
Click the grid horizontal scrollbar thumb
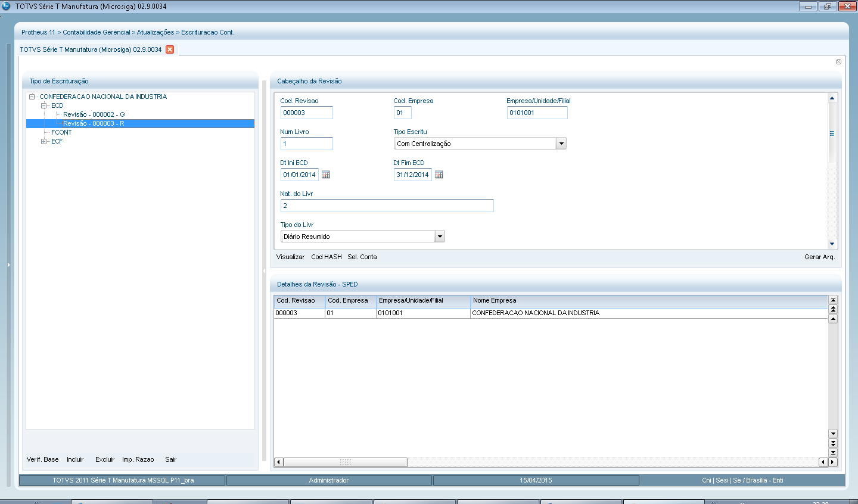pyautogui.click(x=346, y=462)
